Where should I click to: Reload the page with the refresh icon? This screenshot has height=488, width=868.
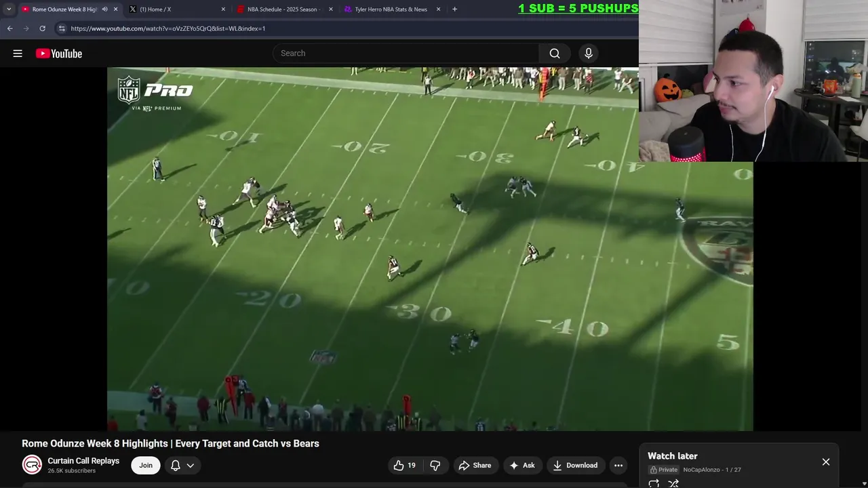coord(42,28)
